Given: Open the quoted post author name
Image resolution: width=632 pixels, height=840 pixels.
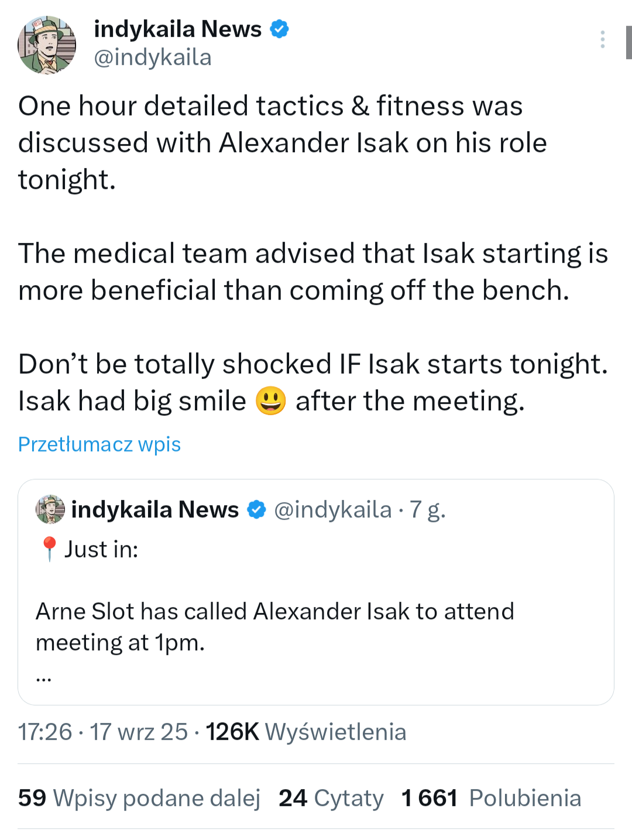Looking at the screenshot, I should click(155, 510).
